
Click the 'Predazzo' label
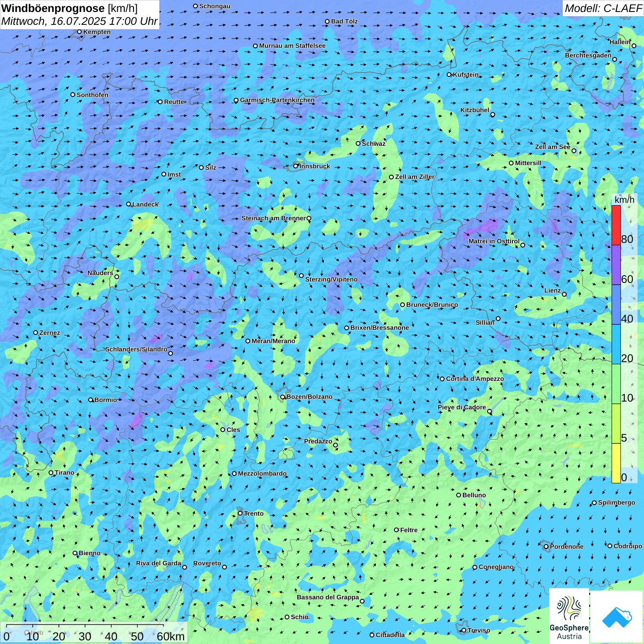click(318, 441)
